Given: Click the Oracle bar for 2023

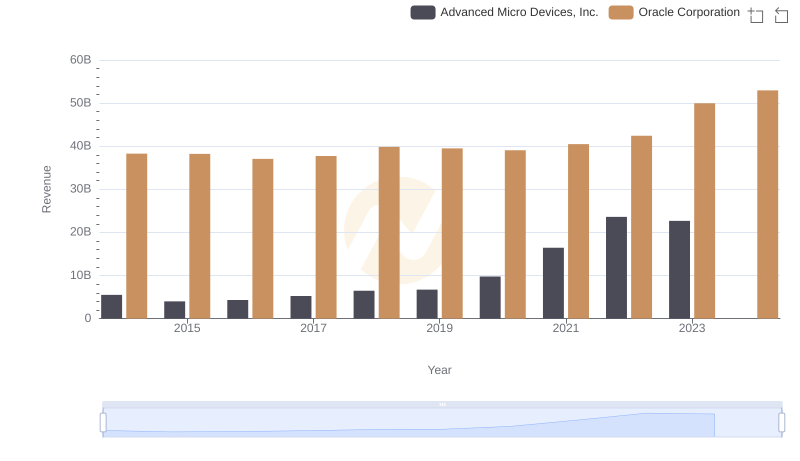Looking at the screenshot, I should coord(705,211).
